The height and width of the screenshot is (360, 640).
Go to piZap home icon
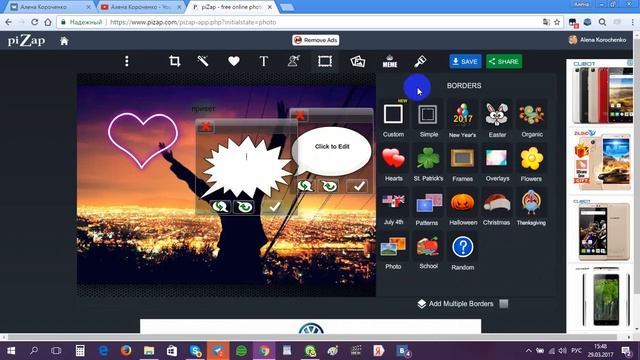[x=64, y=41]
